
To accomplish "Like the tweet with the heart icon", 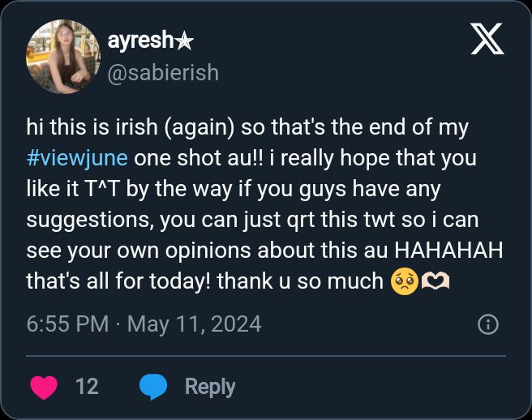I will 44,387.
